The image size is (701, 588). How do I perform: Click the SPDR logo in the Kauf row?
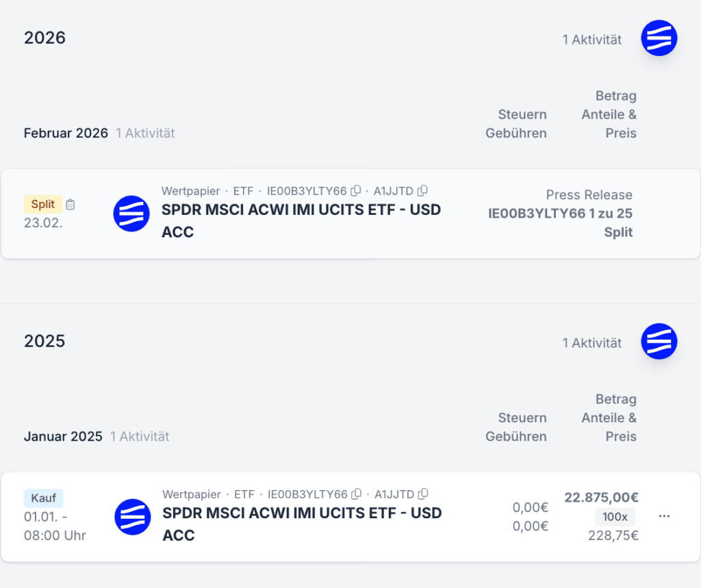pos(132,517)
